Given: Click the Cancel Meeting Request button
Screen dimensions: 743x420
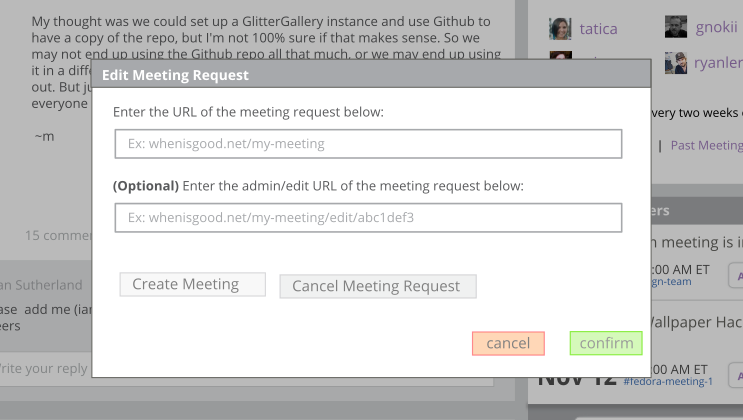Looking at the screenshot, I should click(378, 286).
